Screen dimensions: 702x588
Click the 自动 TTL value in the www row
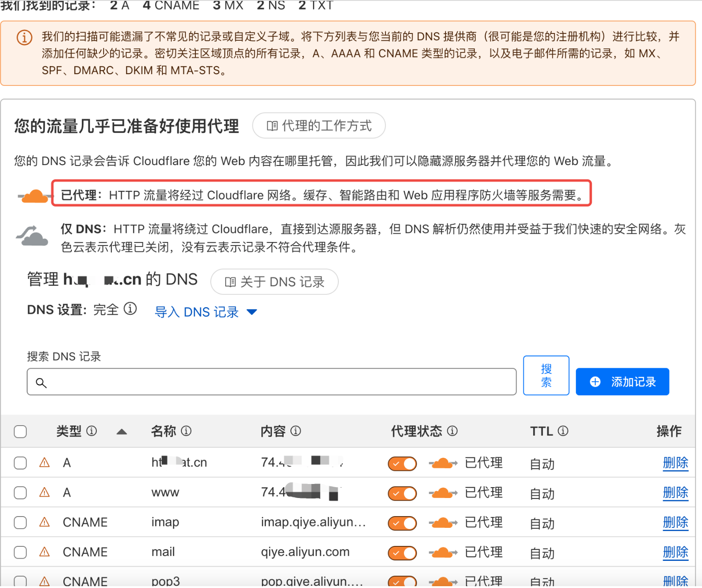tap(542, 493)
